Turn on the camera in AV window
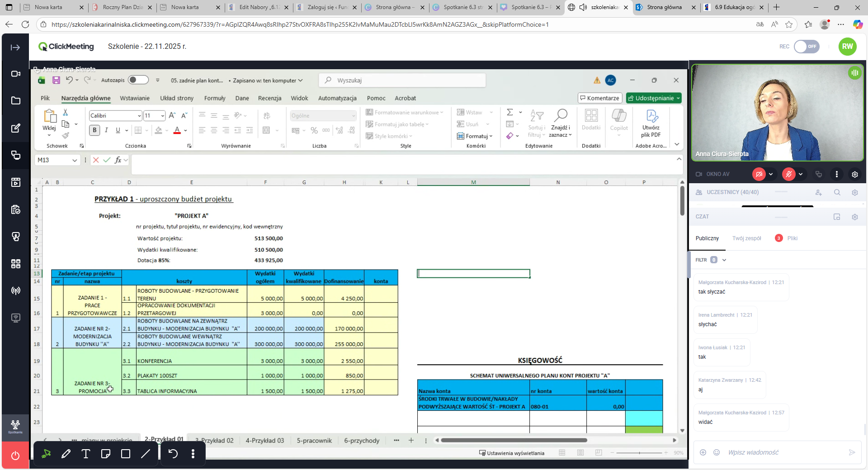Screen dimensions: 868x470 pos(759,174)
